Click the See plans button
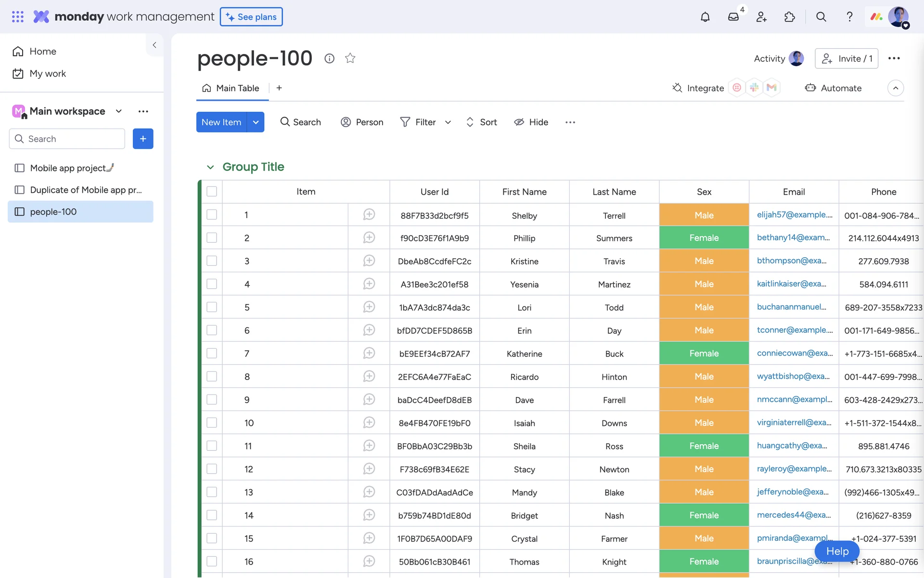This screenshot has height=578, width=924. (251, 17)
